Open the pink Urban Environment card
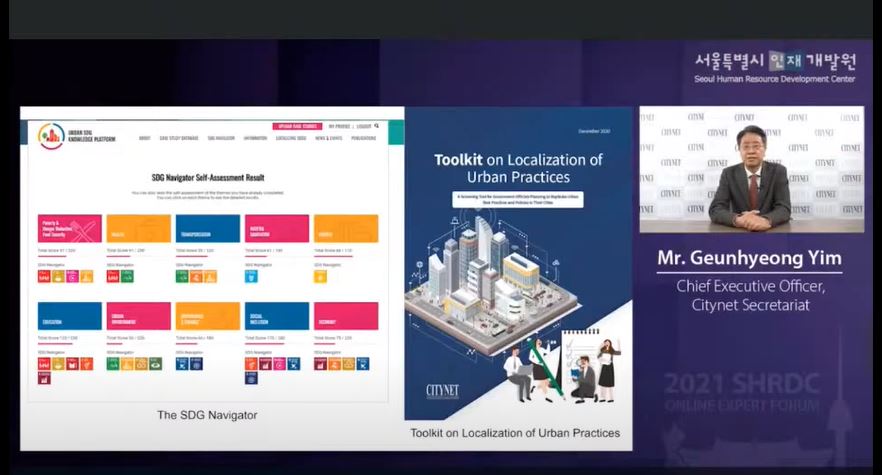 pyautogui.click(x=139, y=316)
